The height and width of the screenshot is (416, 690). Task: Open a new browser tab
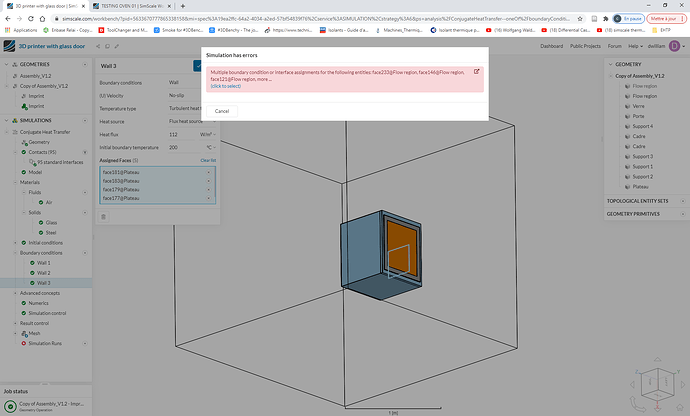coord(183,6)
